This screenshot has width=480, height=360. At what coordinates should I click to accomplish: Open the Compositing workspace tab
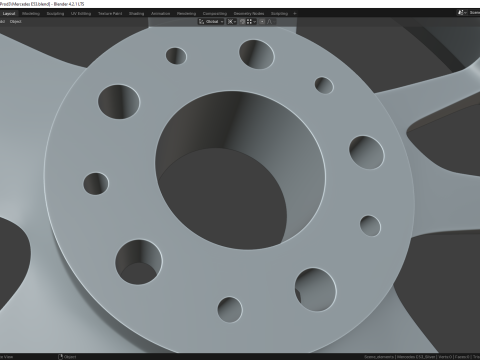[x=215, y=14]
